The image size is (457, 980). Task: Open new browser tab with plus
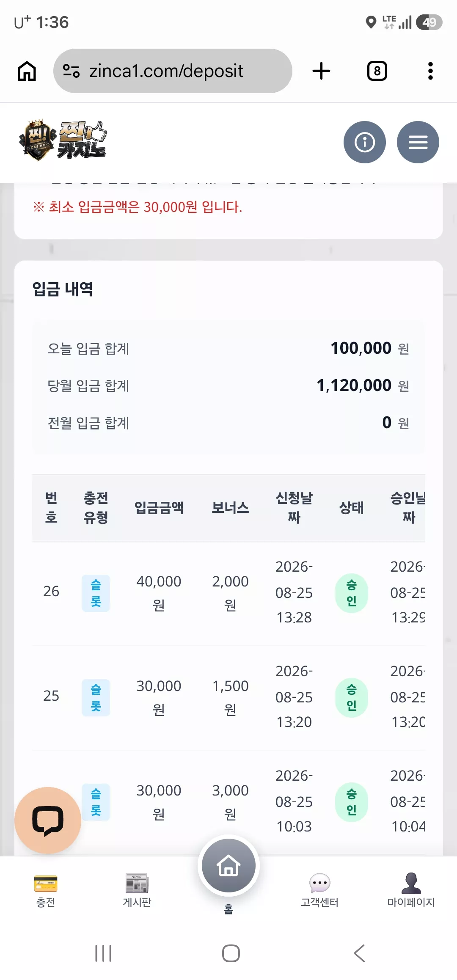[321, 71]
